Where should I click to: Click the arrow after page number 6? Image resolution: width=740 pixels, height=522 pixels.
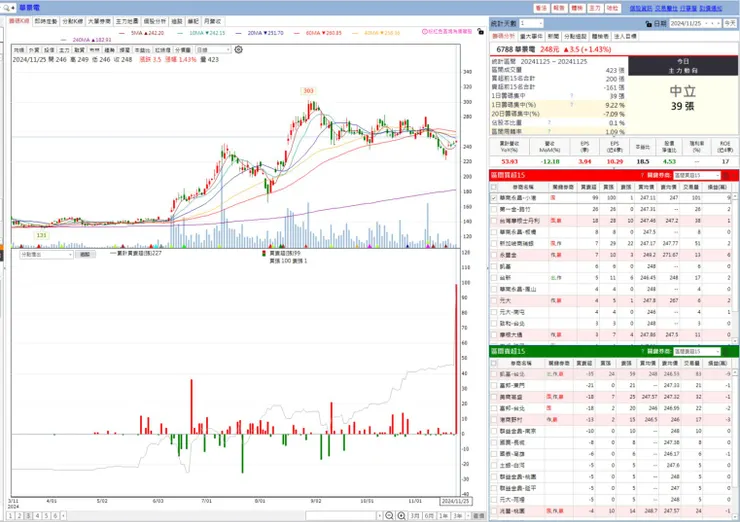(x=64, y=516)
